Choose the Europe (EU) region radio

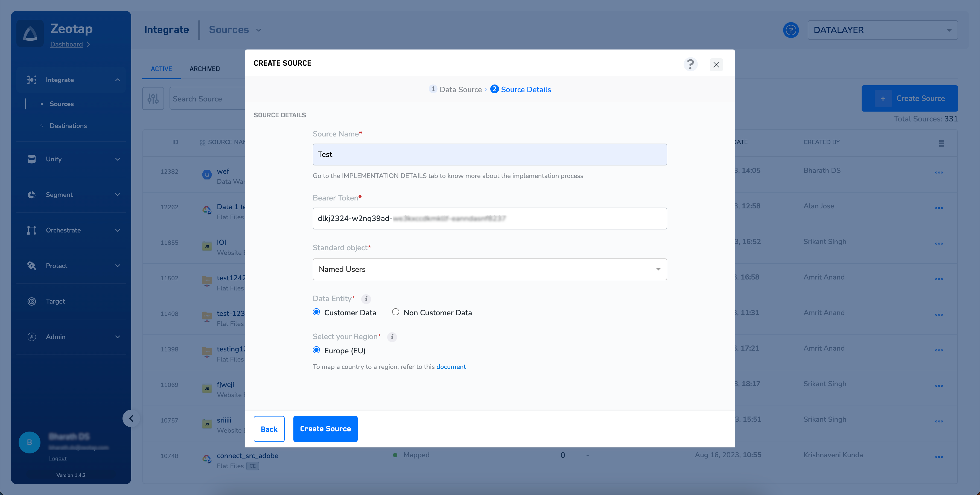tap(316, 350)
